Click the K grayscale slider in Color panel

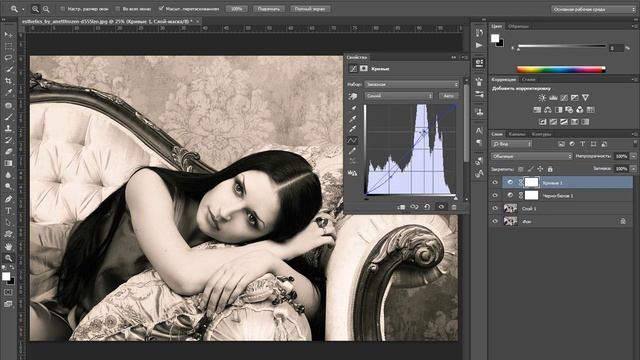[562, 47]
